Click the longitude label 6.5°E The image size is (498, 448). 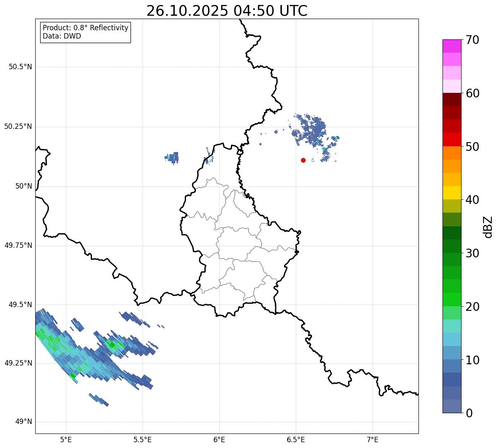click(x=296, y=439)
